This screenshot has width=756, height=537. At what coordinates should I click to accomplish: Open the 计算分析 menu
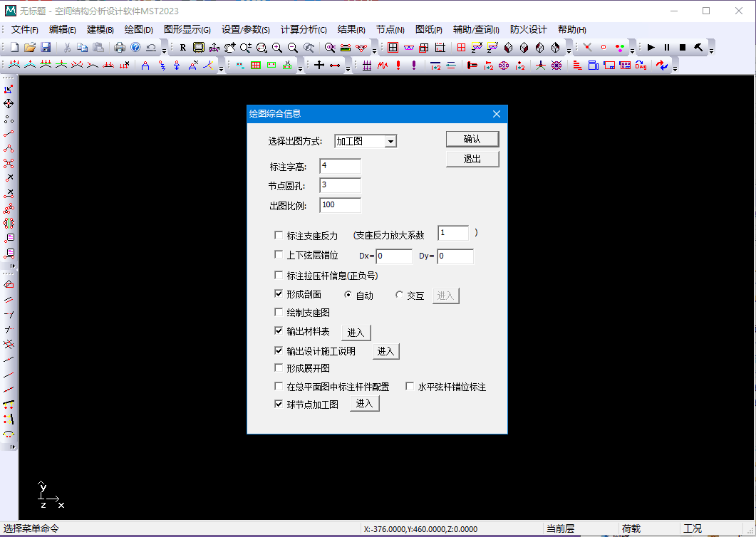coord(303,30)
